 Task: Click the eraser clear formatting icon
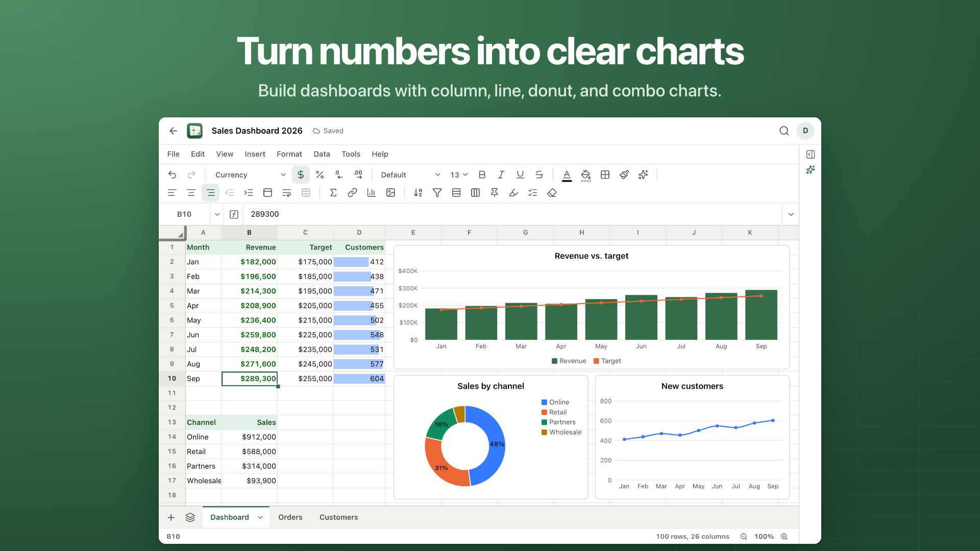pyautogui.click(x=552, y=193)
